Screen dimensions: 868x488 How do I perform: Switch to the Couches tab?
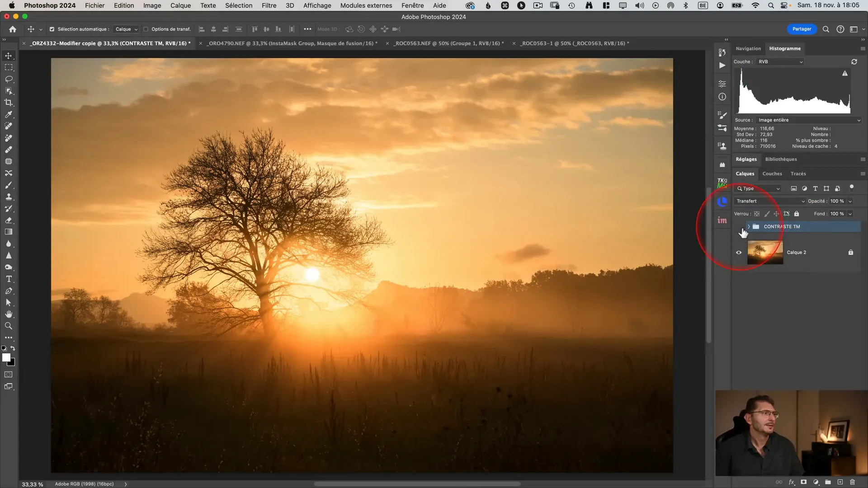tap(772, 174)
